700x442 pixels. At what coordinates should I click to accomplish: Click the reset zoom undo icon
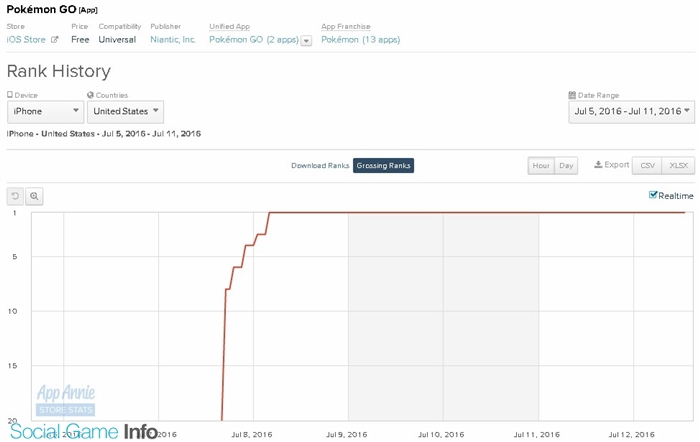15,196
